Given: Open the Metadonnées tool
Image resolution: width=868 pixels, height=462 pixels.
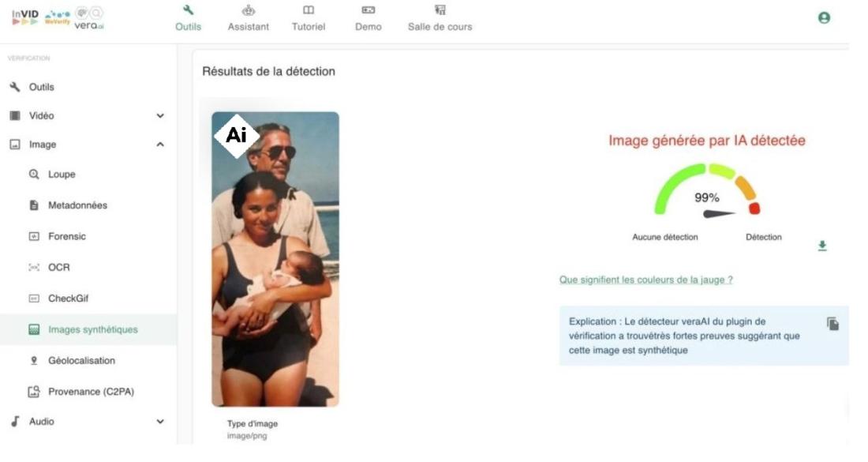Looking at the screenshot, I should (x=77, y=205).
